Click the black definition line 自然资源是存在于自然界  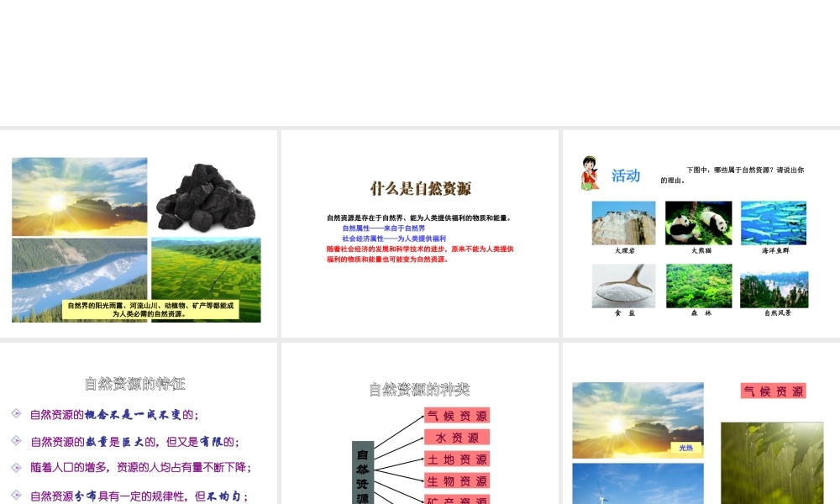coord(420,218)
